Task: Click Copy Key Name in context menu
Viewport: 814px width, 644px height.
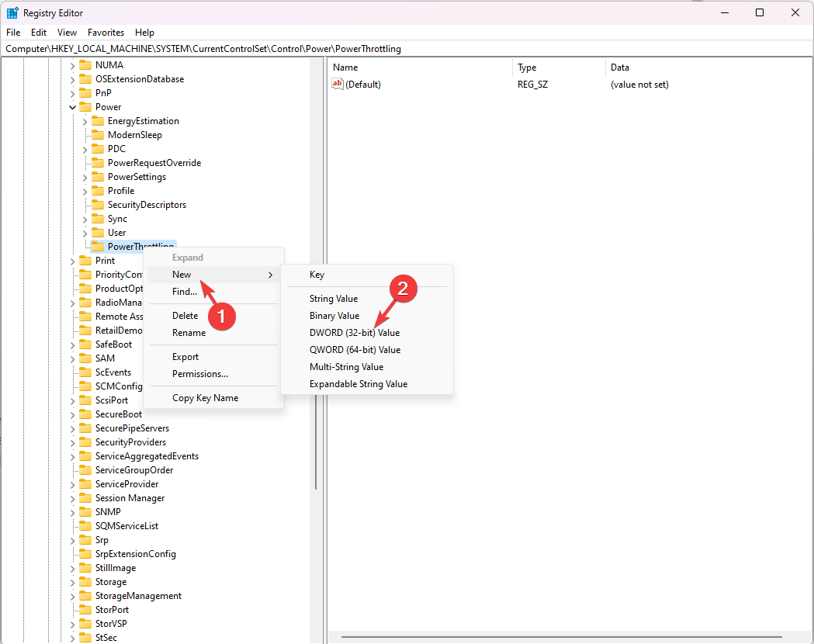Action: click(x=205, y=398)
